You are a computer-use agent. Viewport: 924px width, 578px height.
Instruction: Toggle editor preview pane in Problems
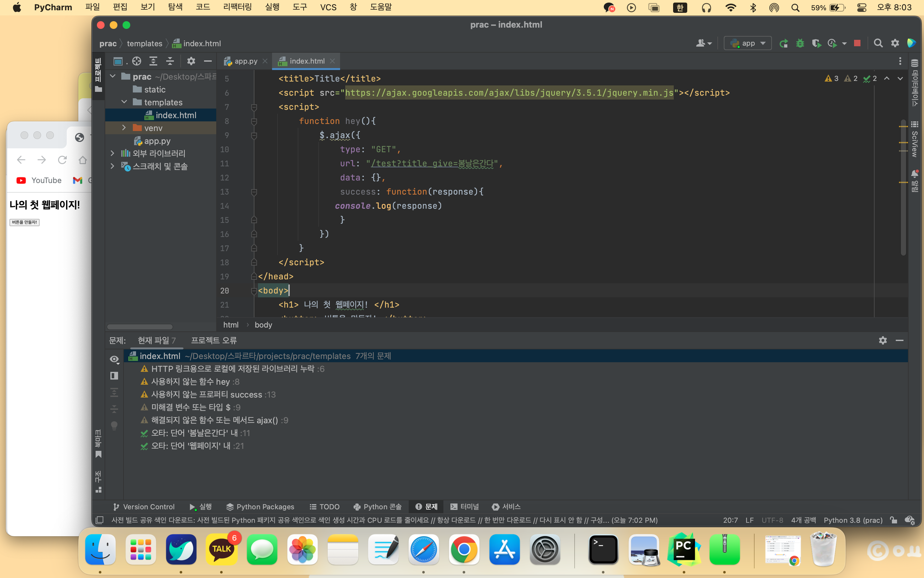point(114,376)
